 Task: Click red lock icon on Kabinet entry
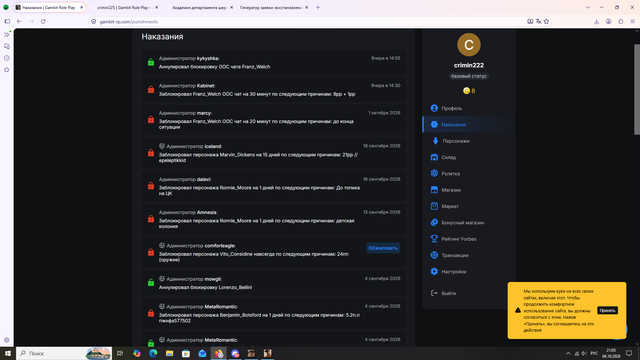click(x=151, y=89)
